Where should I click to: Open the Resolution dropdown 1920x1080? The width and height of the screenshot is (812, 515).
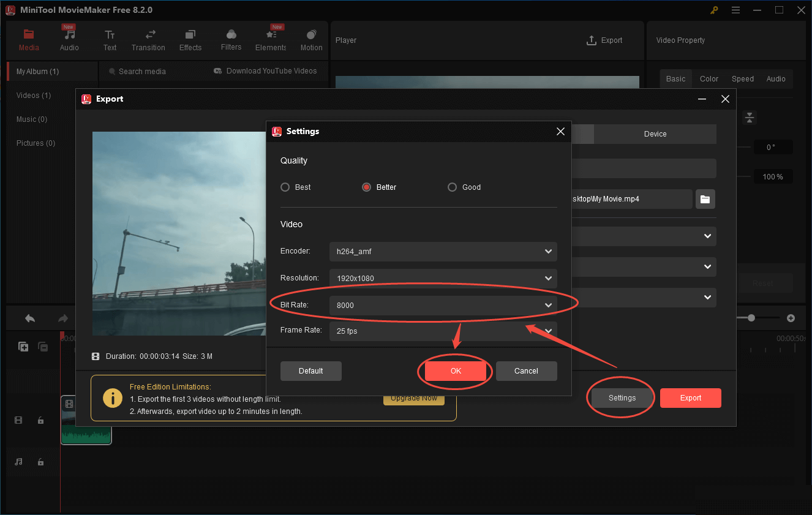coord(443,279)
